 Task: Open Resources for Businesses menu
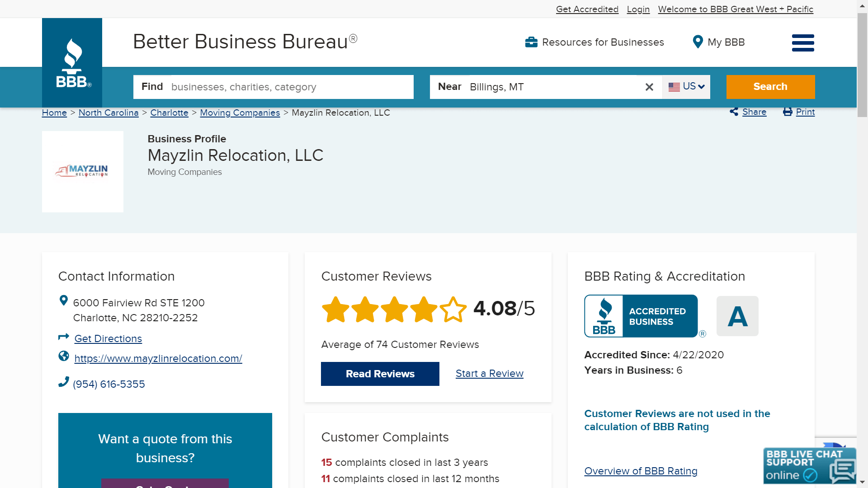coord(594,42)
